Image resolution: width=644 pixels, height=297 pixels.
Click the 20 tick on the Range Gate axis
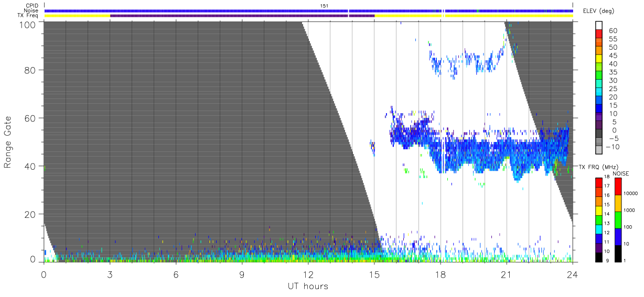tap(31, 214)
